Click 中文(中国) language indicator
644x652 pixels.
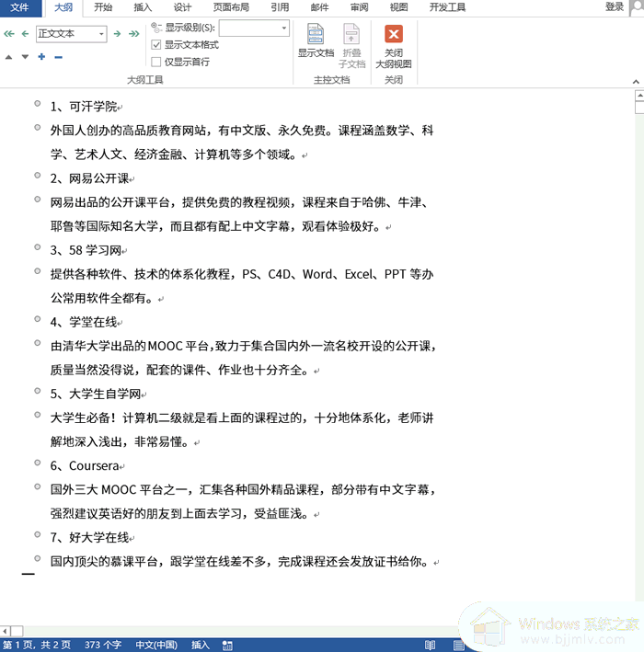(x=156, y=645)
